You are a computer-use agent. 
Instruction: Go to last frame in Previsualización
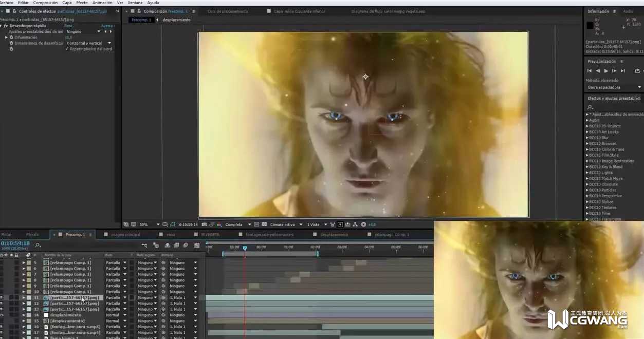coord(622,71)
